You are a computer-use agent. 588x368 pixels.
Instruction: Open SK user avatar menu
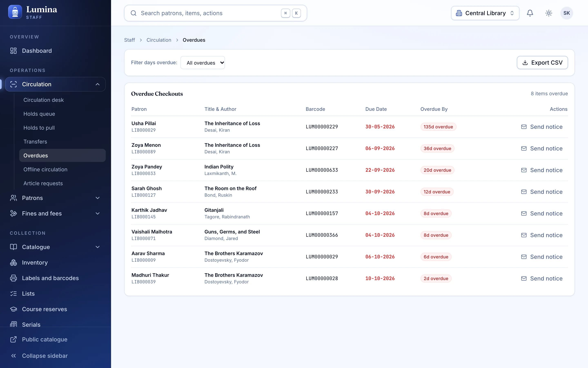point(567,13)
